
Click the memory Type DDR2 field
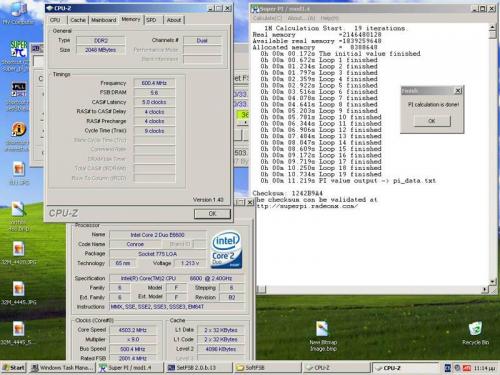point(101,41)
